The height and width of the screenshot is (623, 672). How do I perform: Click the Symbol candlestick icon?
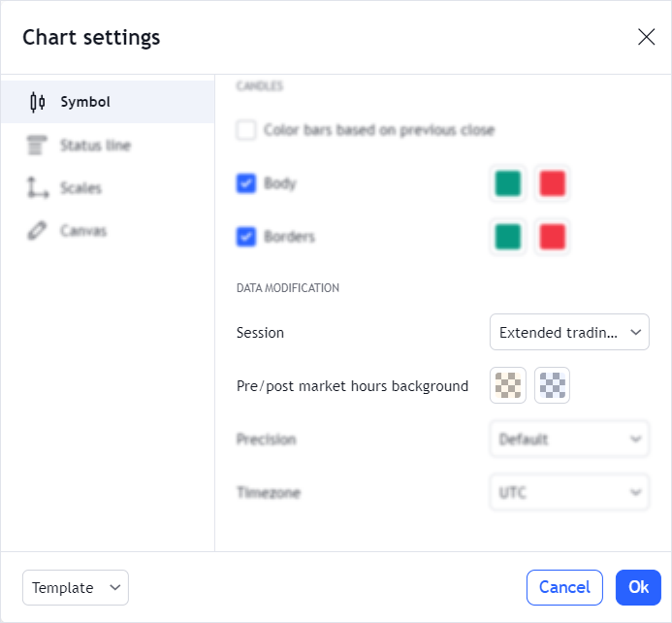click(38, 102)
